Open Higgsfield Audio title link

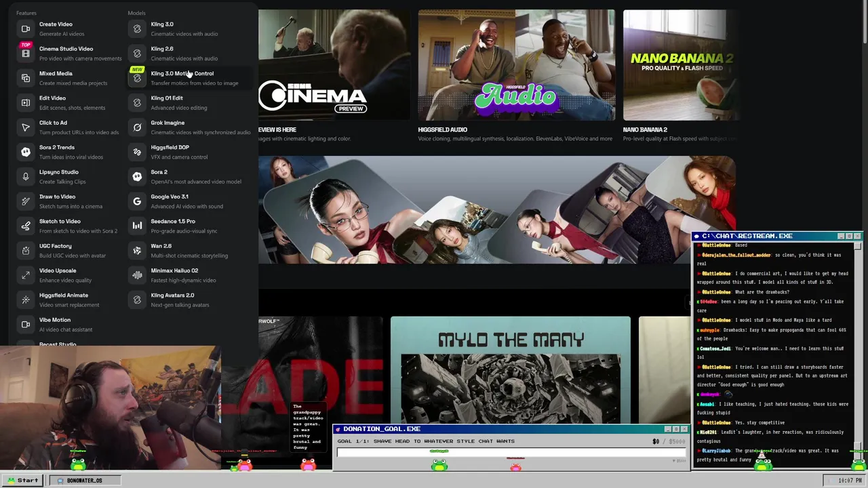[x=443, y=129]
